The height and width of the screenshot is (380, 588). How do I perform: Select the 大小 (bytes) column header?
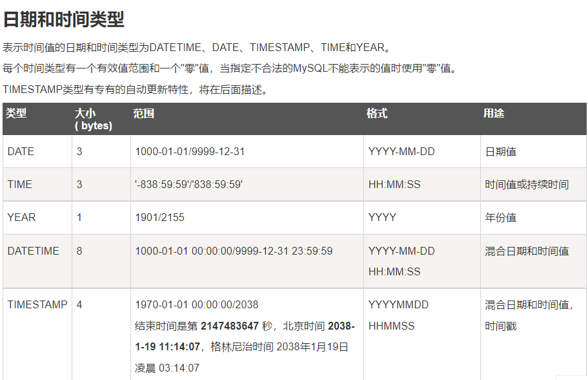point(94,119)
